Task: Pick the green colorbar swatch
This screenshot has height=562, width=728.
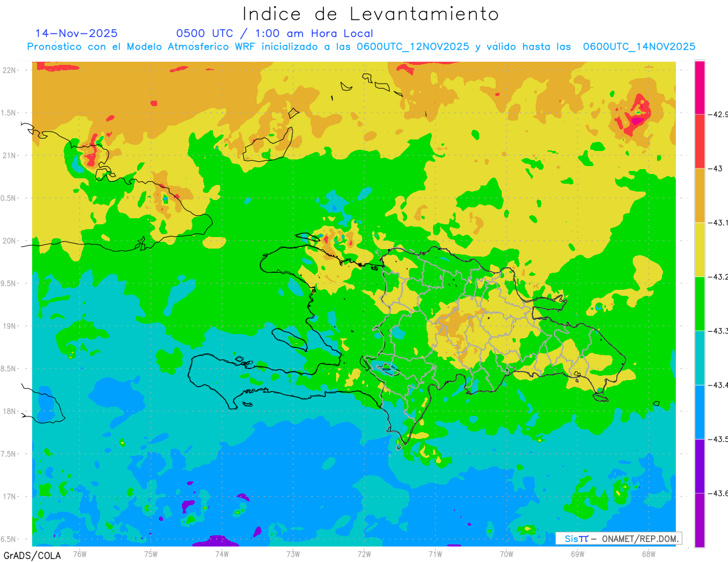Action: [x=699, y=303]
